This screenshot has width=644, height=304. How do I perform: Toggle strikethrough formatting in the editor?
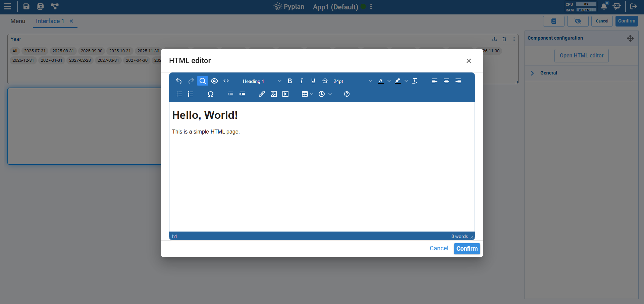[x=325, y=81]
